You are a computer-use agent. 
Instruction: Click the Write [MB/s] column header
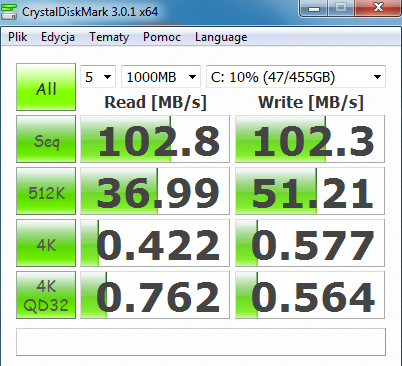point(311,102)
